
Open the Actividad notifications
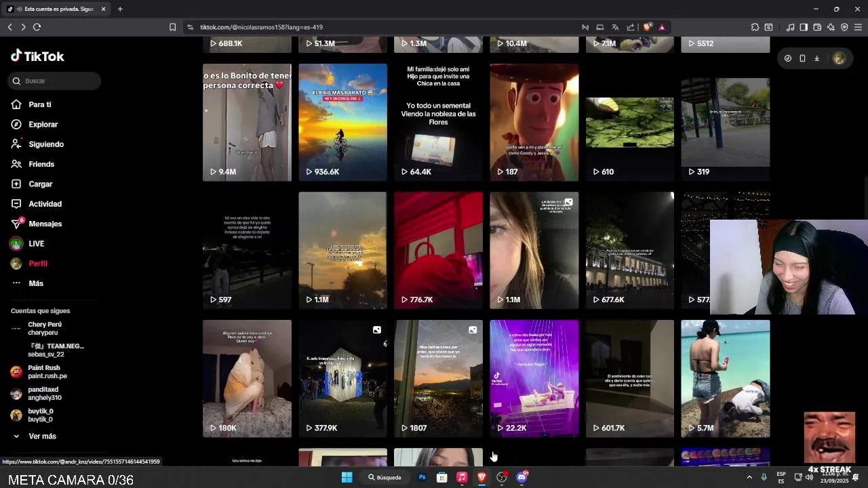point(37,204)
